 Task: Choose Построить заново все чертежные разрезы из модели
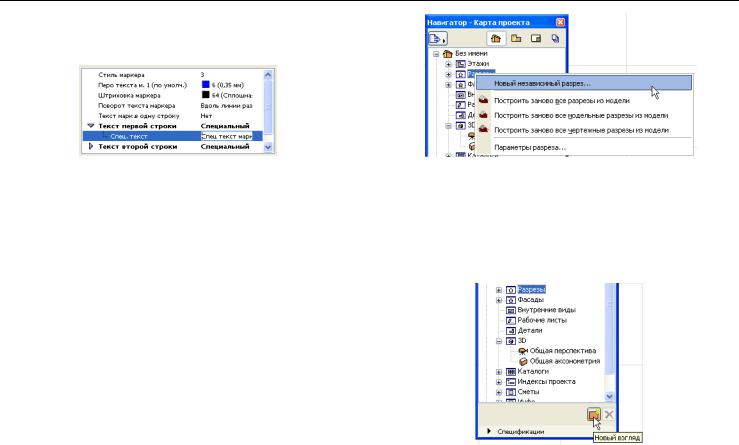tap(583, 130)
